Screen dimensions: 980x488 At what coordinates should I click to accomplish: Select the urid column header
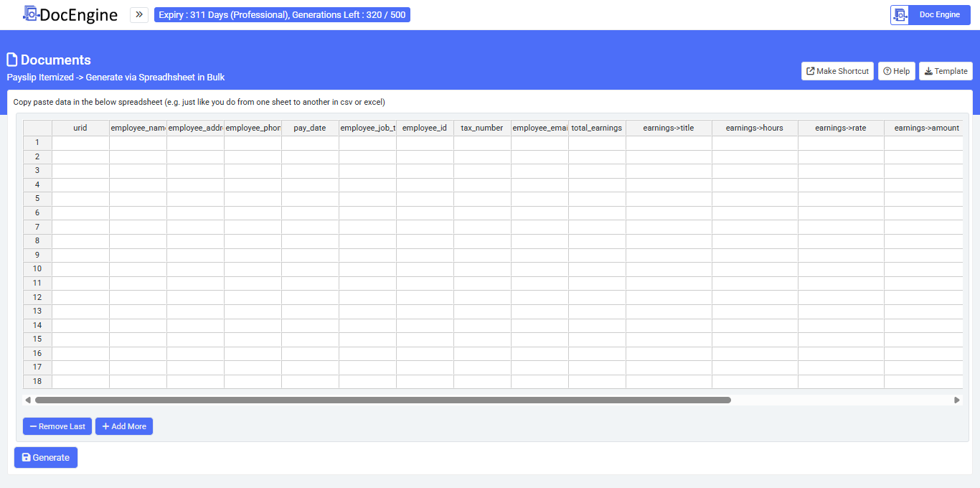click(80, 128)
